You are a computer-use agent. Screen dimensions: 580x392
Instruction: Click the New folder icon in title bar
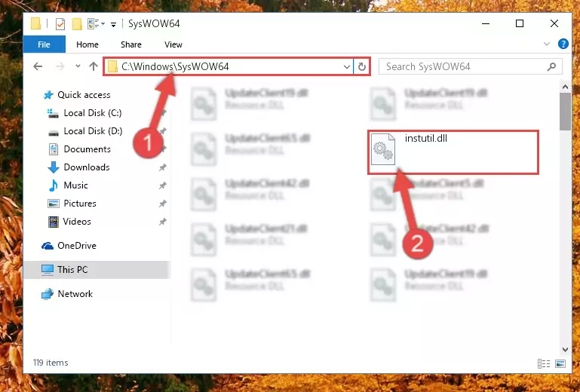(x=77, y=24)
